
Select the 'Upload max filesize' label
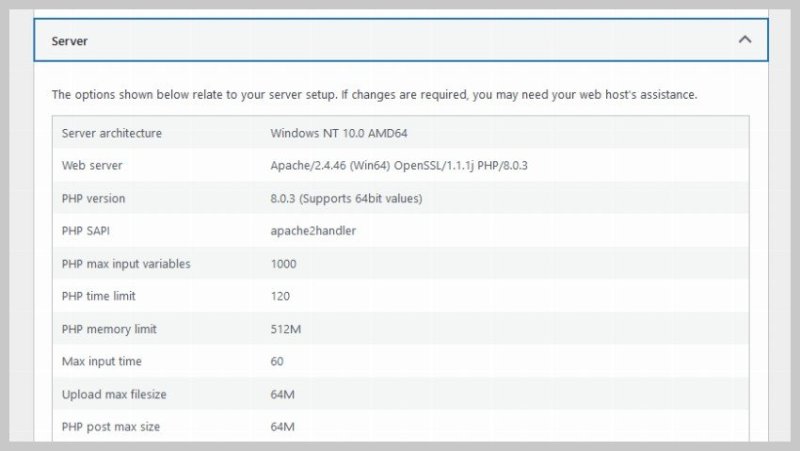[x=114, y=394]
